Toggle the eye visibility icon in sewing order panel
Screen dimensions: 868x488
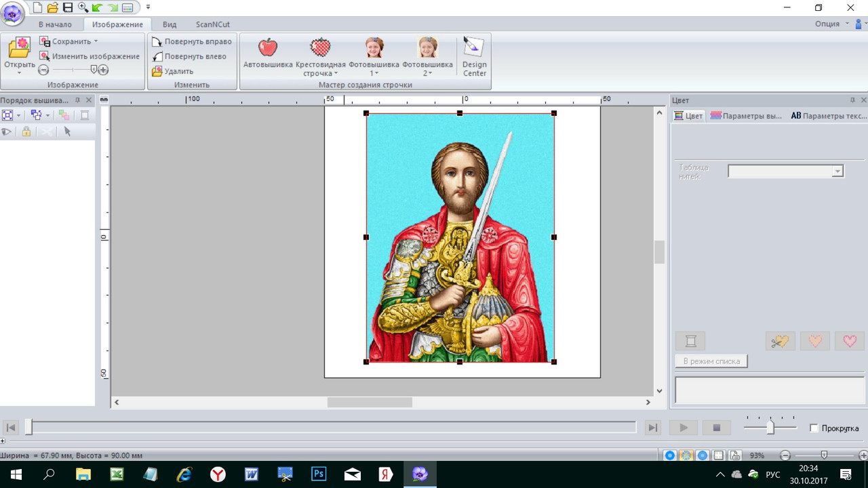[7, 131]
